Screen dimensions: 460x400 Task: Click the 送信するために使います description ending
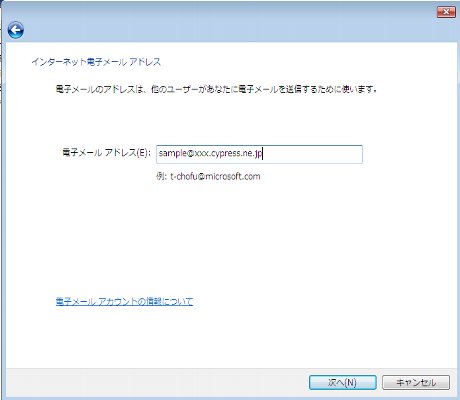(333, 89)
